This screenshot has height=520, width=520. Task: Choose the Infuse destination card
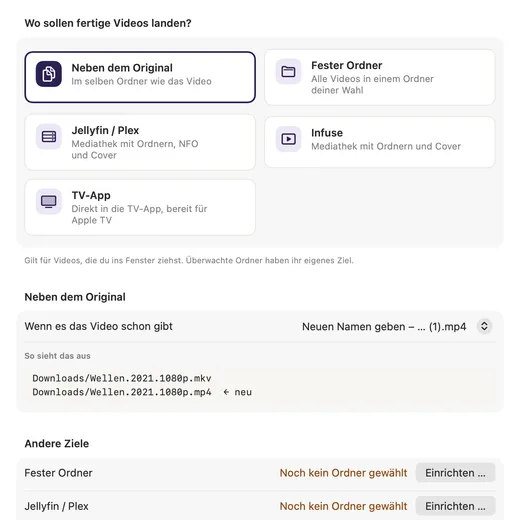point(380,142)
